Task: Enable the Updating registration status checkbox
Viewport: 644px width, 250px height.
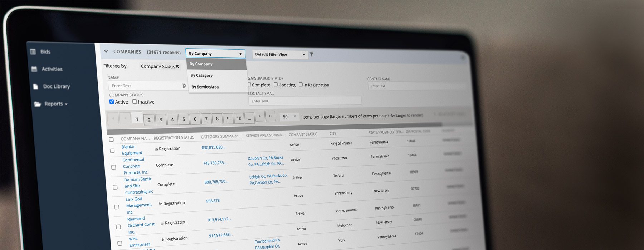Action: tap(276, 85)
